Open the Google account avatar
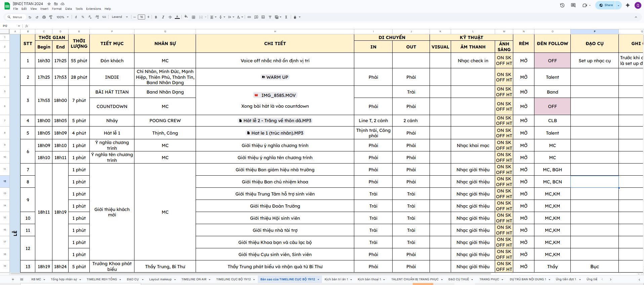The width and height of the screenshot is (644, 285). [x=638, y=5]
